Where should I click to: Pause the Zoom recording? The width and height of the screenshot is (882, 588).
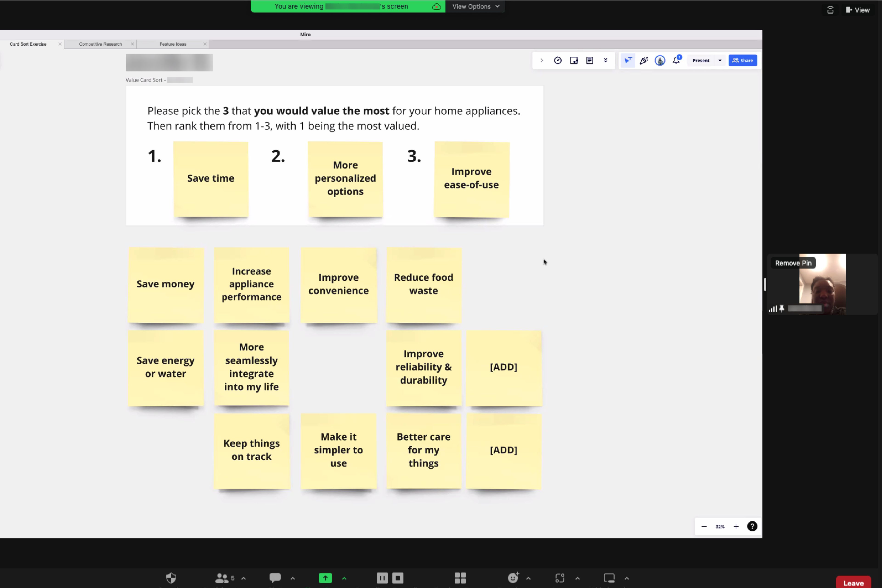click(x=382, y=578)
